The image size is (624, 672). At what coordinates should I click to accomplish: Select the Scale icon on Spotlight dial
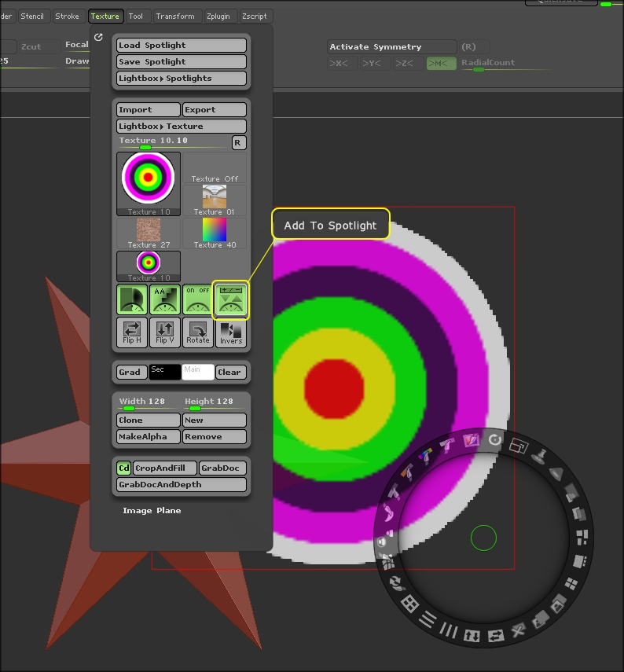click(519, 446)
